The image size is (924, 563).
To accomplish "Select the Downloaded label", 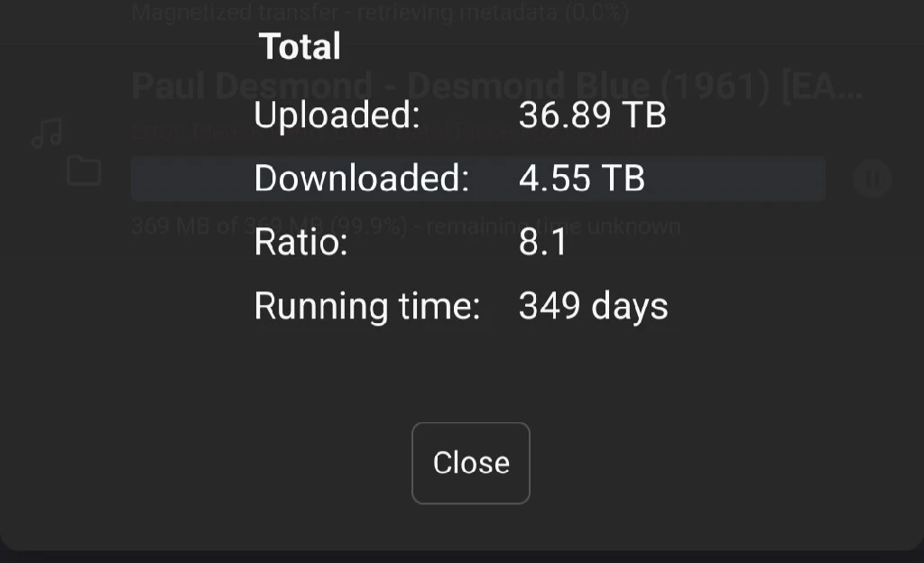I will point(361,178).
